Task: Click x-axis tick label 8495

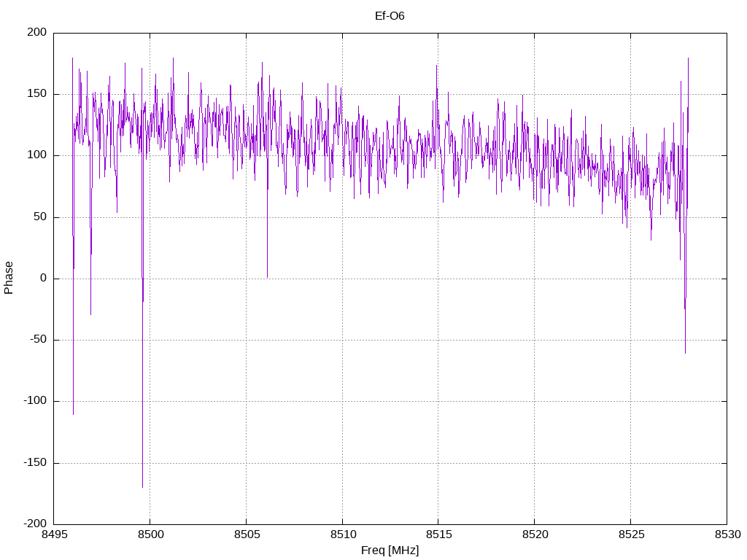Action: [54, 534]
